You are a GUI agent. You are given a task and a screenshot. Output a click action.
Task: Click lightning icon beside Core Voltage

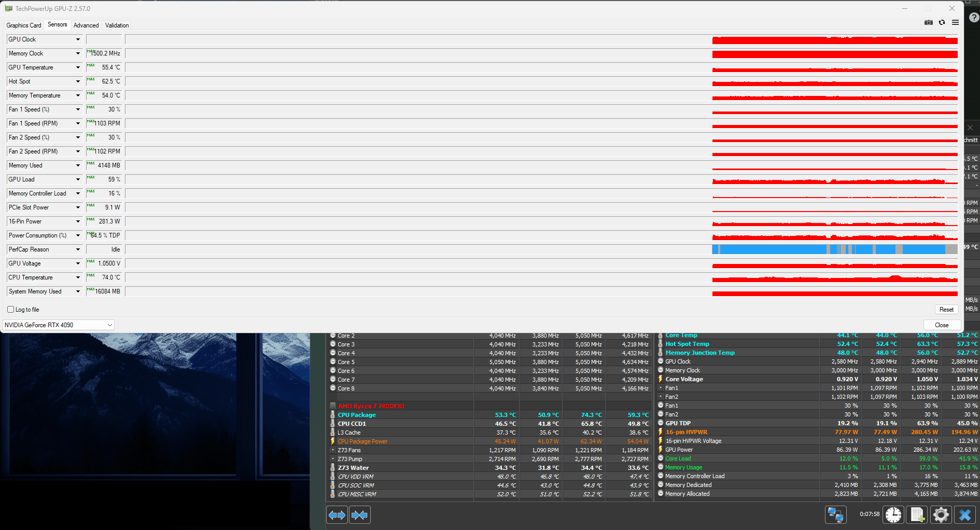[661, 379]
